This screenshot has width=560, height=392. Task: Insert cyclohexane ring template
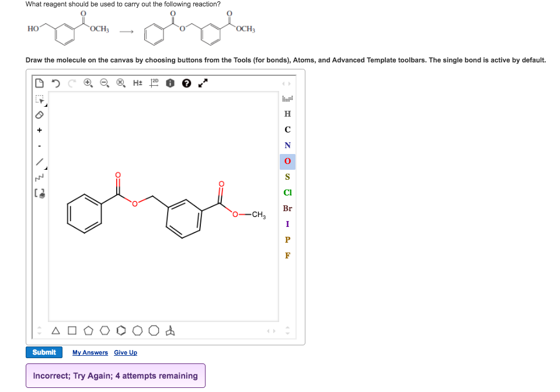[105, 331]
